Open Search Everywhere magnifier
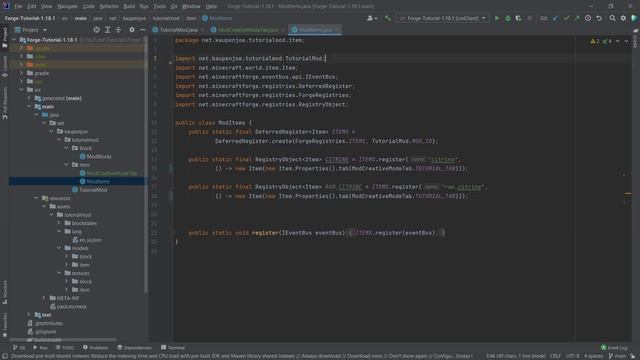This screenshot has height=360, width=640. click(x=612, y=18)
